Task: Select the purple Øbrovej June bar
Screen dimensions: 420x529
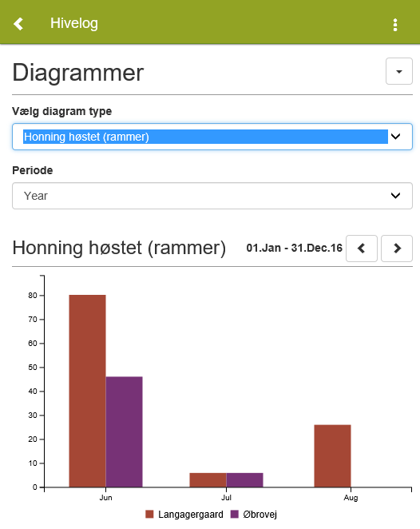Action: point(124,432)
